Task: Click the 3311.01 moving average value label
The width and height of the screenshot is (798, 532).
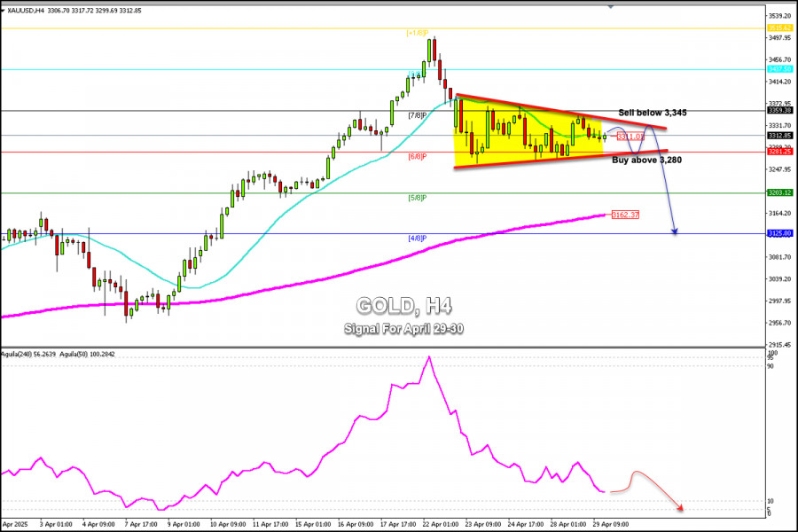Action: click(x=630, y=137)
